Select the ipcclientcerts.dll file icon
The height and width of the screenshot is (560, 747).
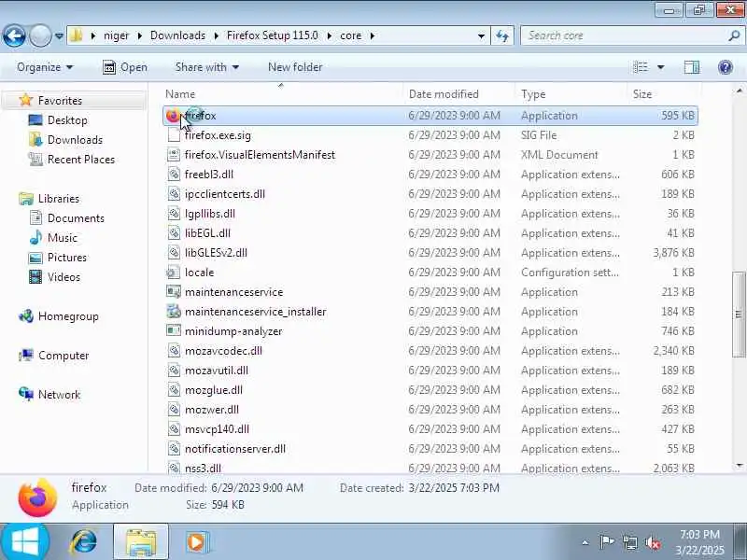point(174,194)
